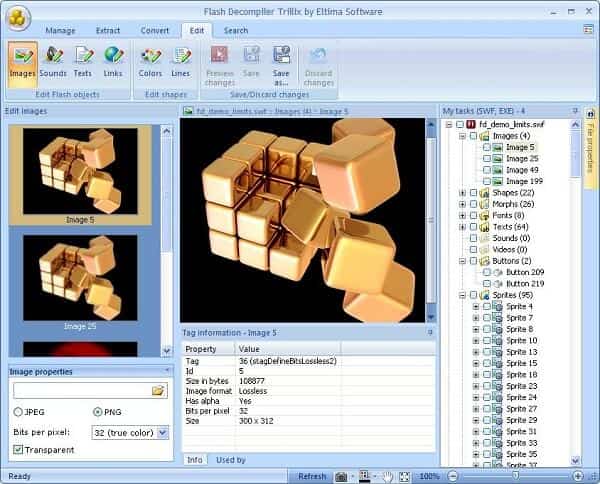Select the Lines shape editor
The image size is (600, 484).
tap(181, 62)
